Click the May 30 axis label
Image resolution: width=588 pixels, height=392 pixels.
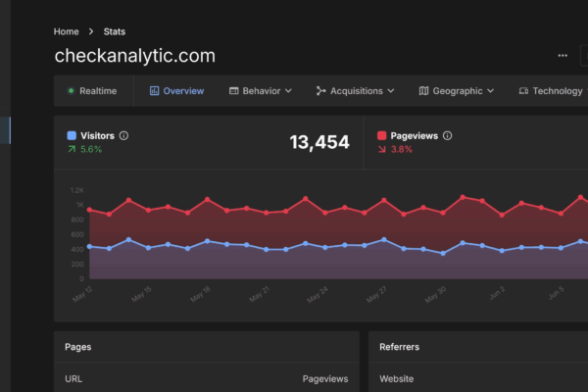[435, 294]
